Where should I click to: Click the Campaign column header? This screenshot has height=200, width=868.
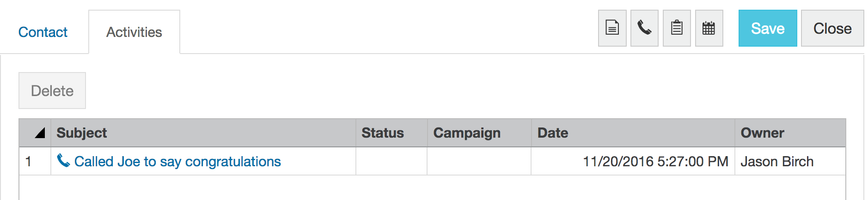coord(466,133)
